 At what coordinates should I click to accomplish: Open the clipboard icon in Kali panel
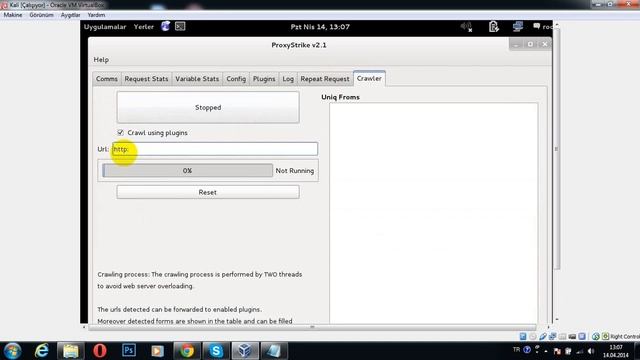493,27
